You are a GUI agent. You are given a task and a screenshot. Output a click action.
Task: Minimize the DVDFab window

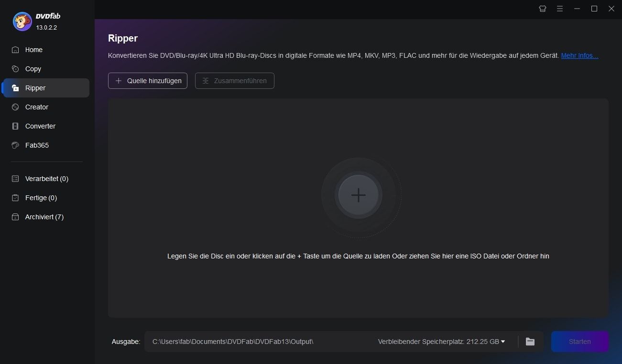577,9
